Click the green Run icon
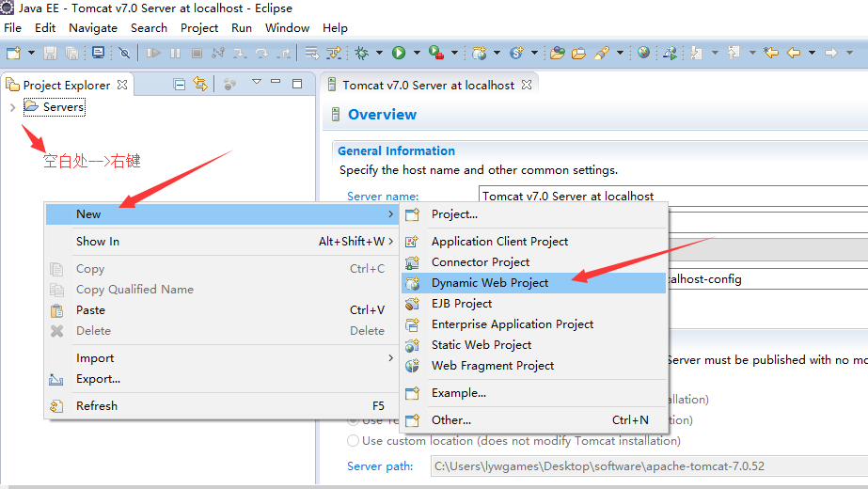Viewport: 868px width, 489px height. 399,54
